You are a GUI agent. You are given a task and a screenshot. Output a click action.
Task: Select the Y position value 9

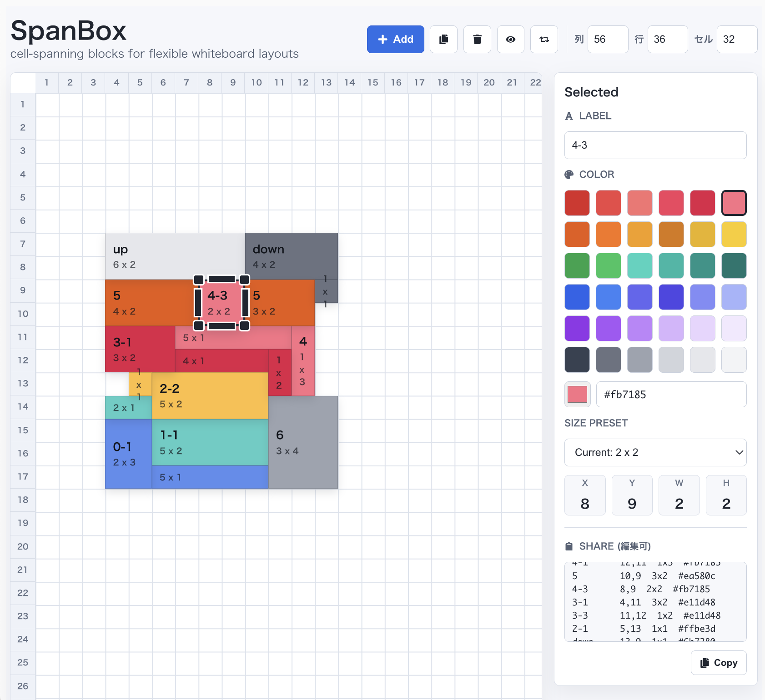[x=632, y=495]
